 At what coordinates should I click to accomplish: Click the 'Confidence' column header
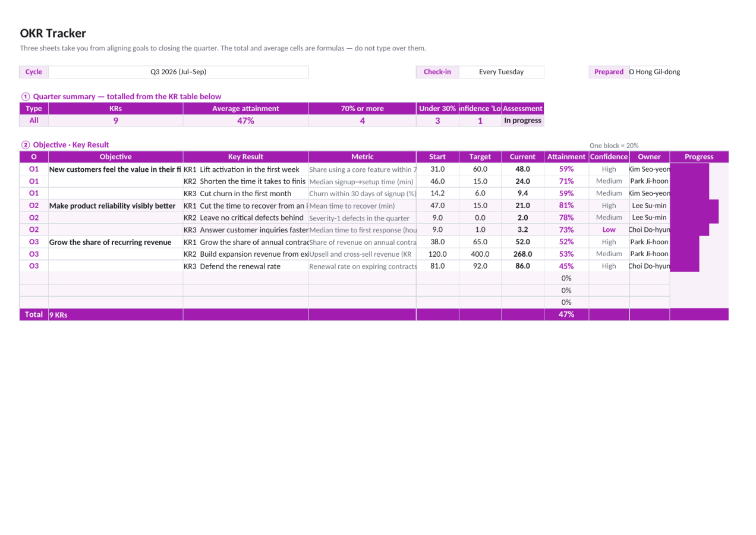(609, 157)
